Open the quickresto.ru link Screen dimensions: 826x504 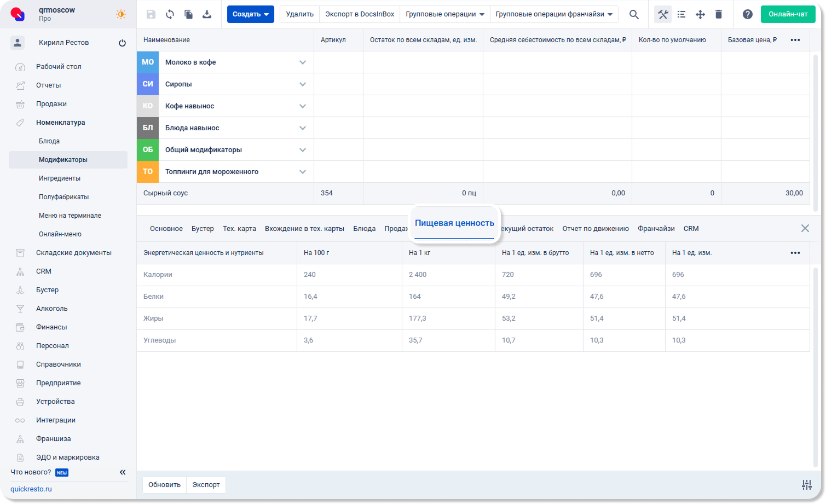click(31, 489)
